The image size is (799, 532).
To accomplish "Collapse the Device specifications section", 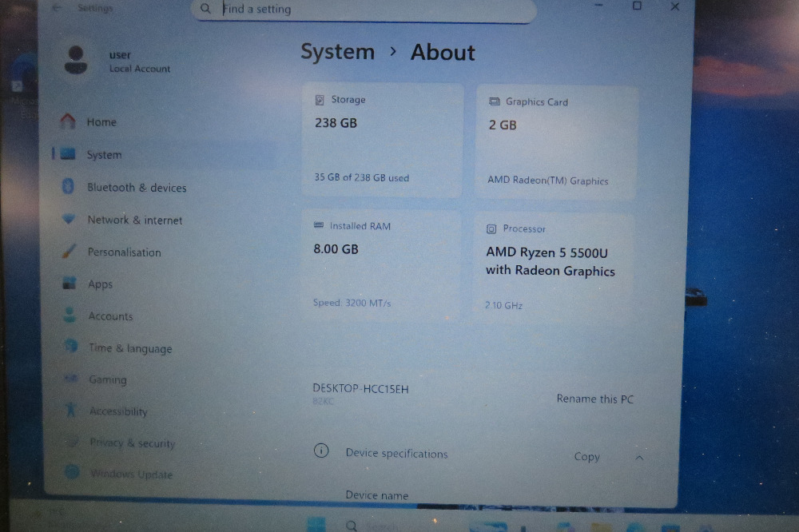I will pos(639,458).
